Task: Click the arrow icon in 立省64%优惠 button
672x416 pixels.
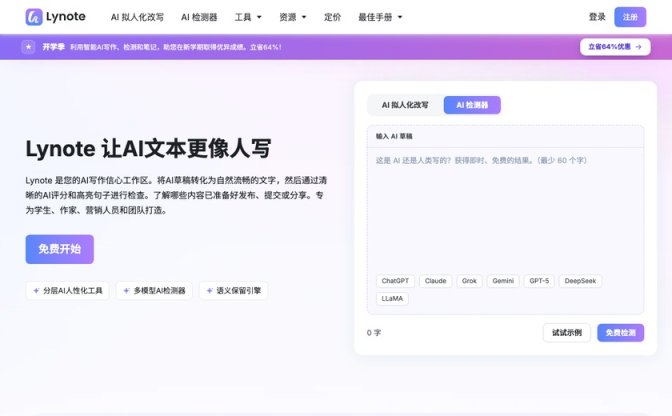Action: point(639,47)
